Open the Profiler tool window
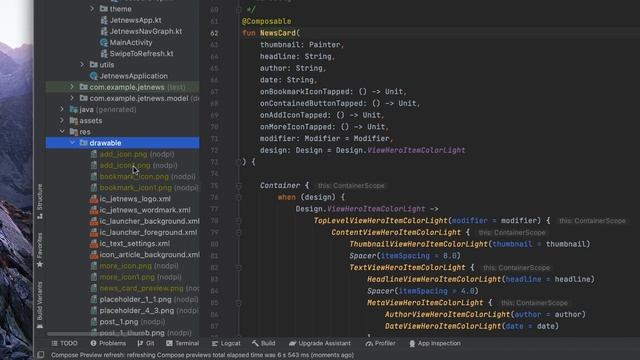The width and height of the screenshot is (640, 360). tap(380, 343)
